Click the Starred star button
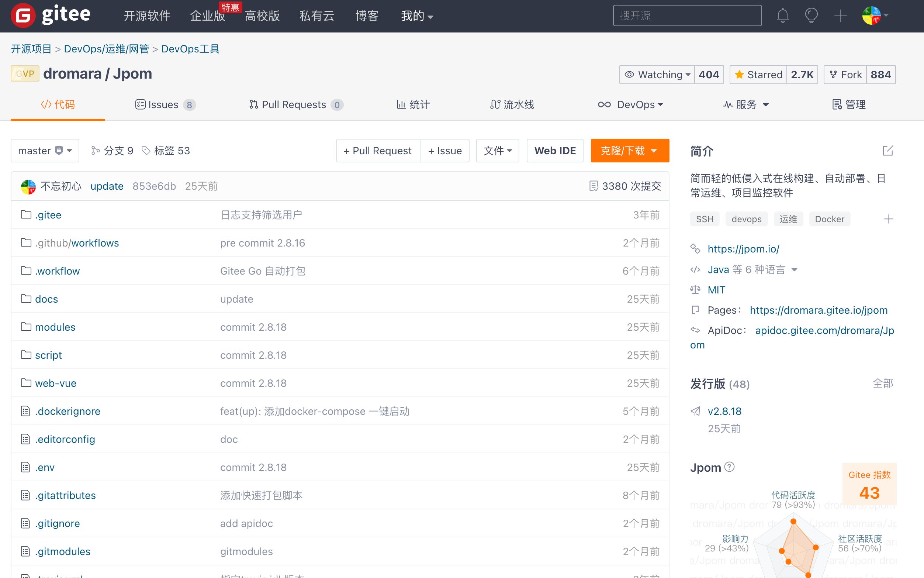The image size is (924, 578). pos(758,75)
